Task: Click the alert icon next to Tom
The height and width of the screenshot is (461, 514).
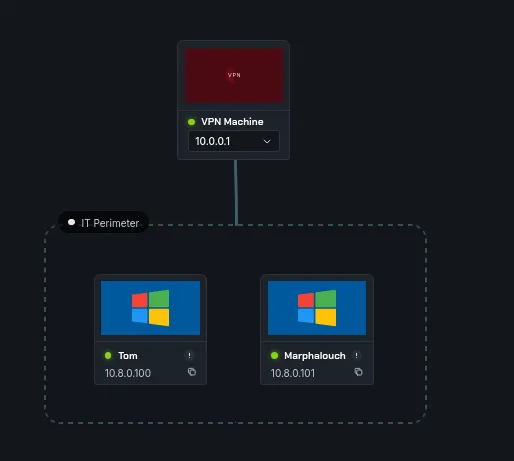Action: tap(189, 356)
